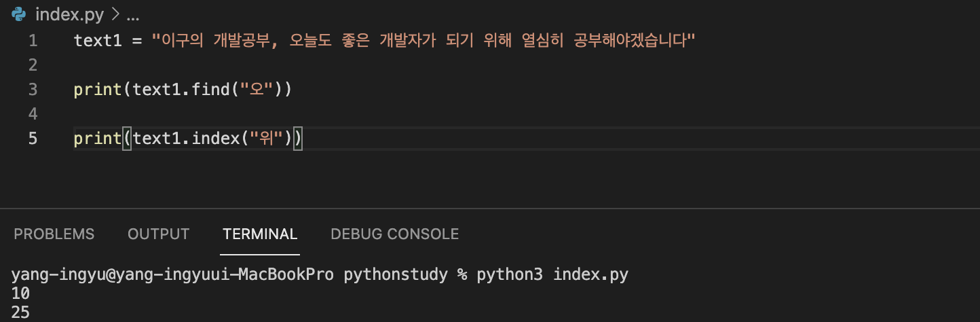Click find method on line 3
980x322 pixels.
click(211, 90)
